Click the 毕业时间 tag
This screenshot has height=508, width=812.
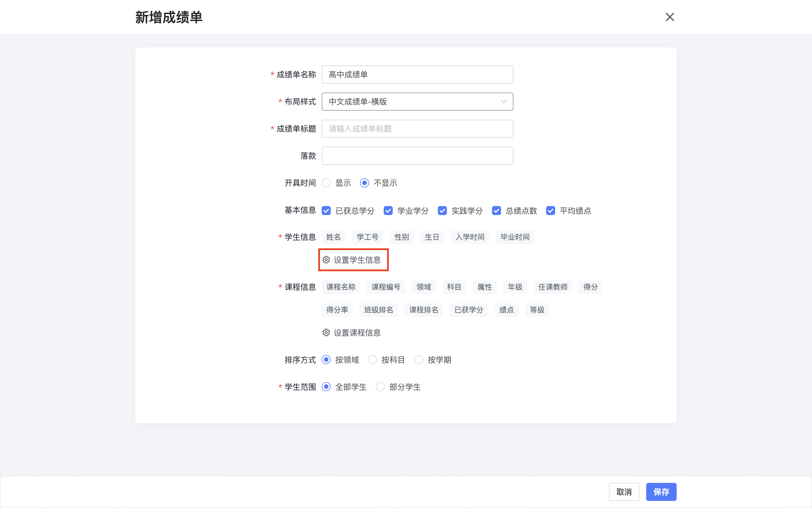tap(515, 237)
